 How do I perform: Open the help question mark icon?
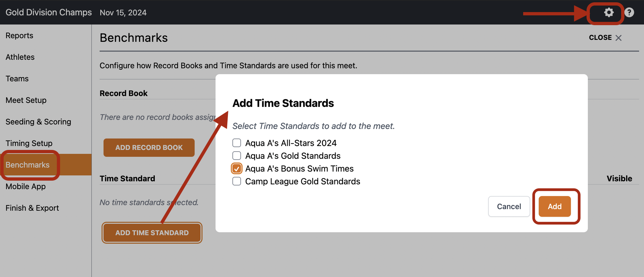tap(629, 12)
